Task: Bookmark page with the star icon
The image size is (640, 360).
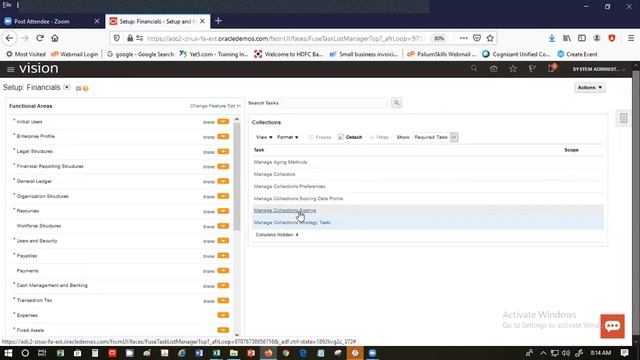Action: tap(490, 38)
